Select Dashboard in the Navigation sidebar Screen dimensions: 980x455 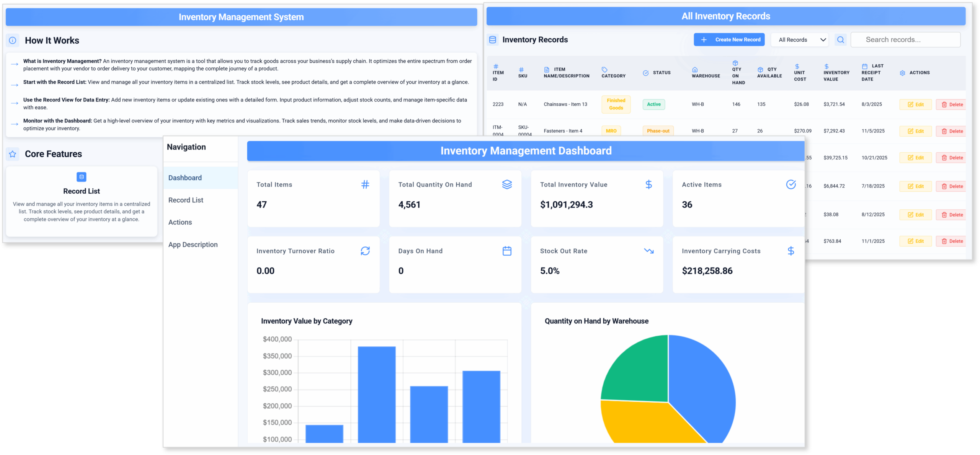click(x=200, y=178)
